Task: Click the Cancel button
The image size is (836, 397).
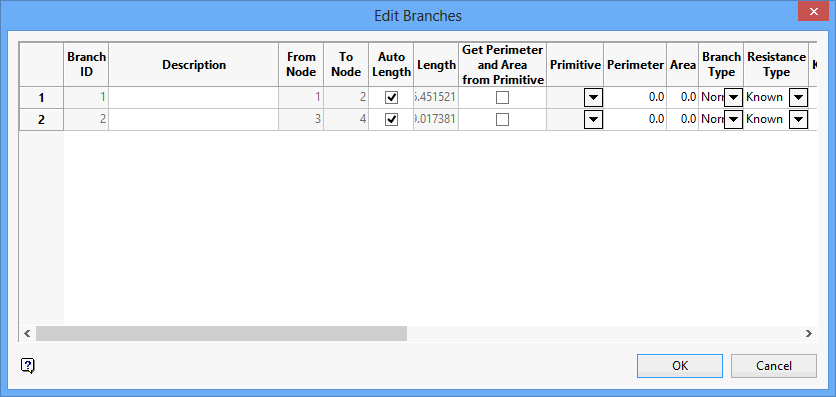Action: [x=774, y=366]
